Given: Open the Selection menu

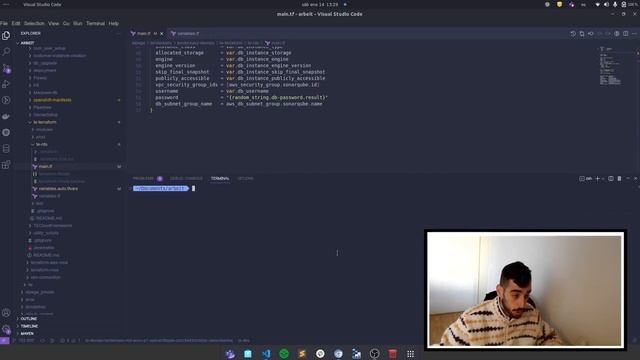Looking at the screenshot, I should 34,23.
